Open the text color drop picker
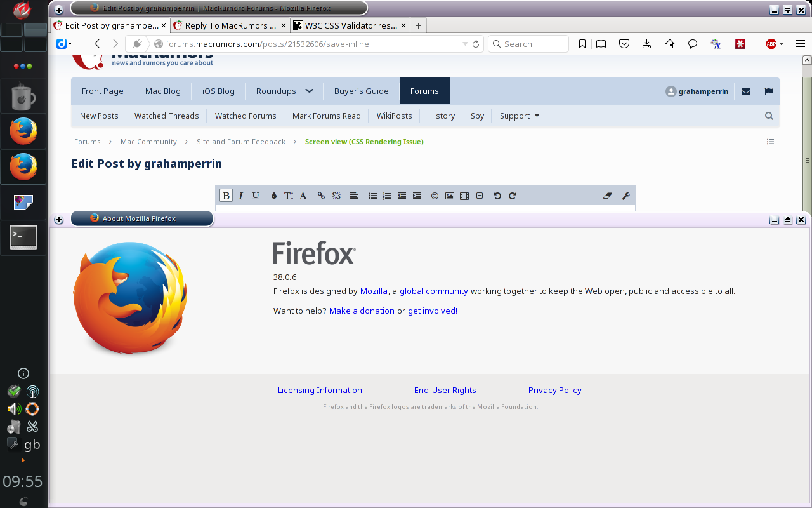The width and height of the screenshot is (812, 508). (x=273, y=196)
